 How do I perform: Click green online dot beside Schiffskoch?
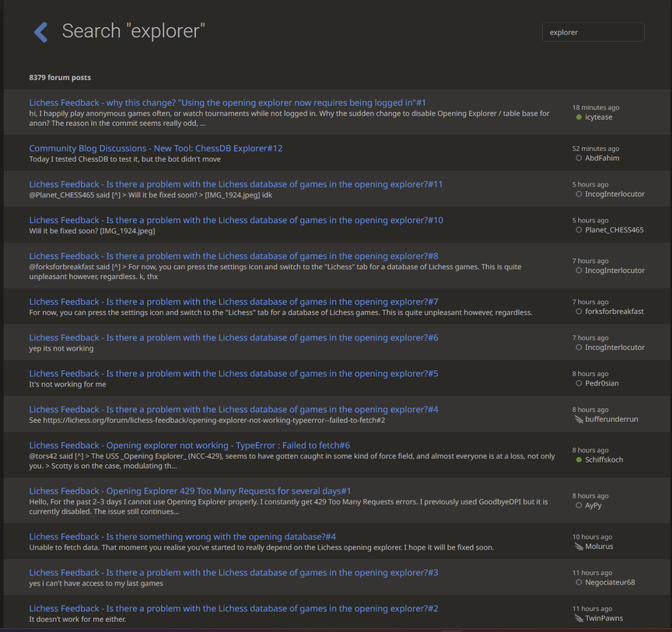579,459
